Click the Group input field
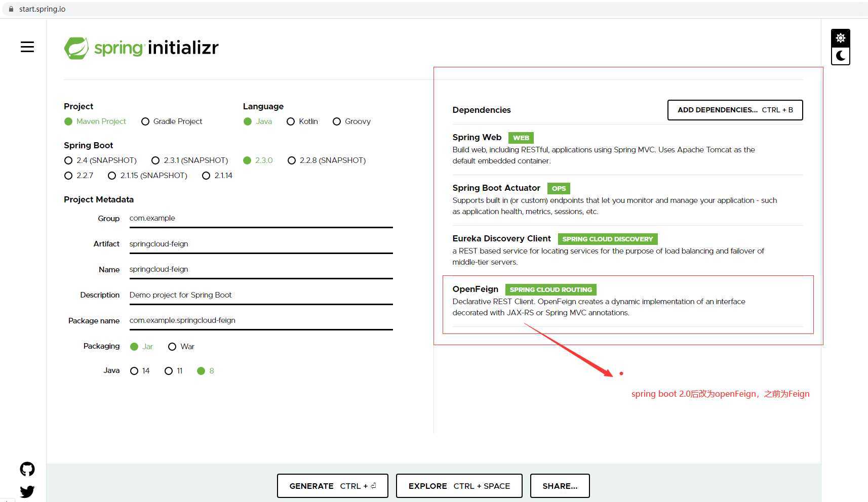 [x=261, y=219]
